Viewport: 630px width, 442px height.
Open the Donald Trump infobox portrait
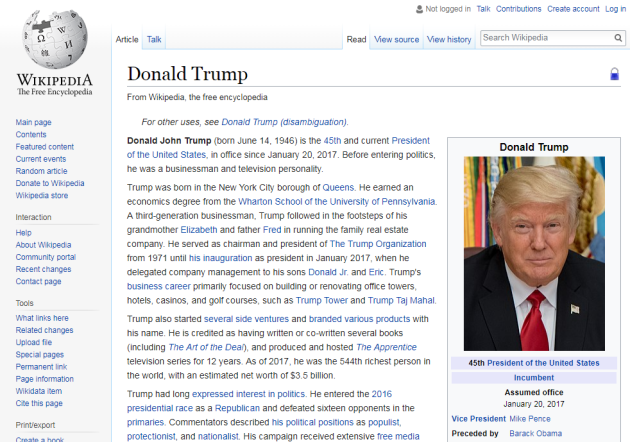pos(534,254)
